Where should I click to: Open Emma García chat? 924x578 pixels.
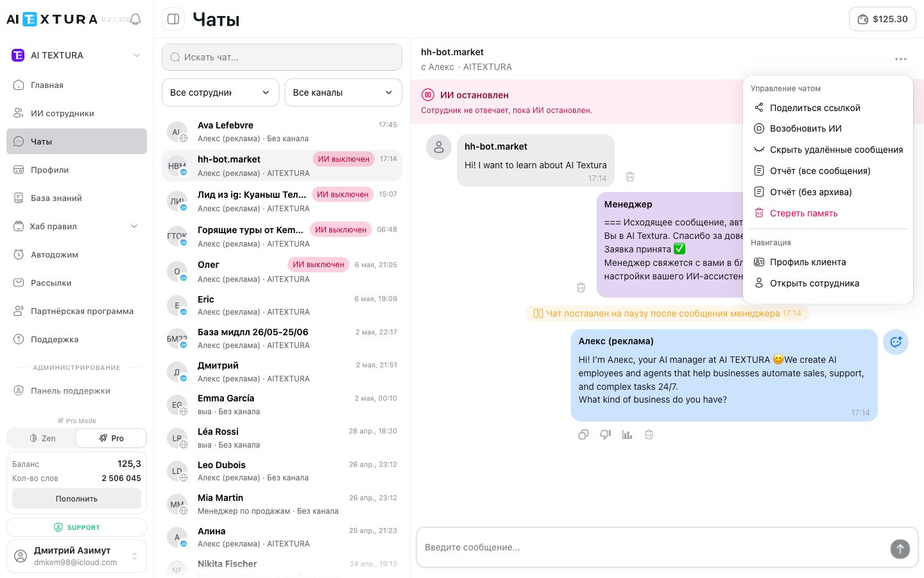click(282, 405)
